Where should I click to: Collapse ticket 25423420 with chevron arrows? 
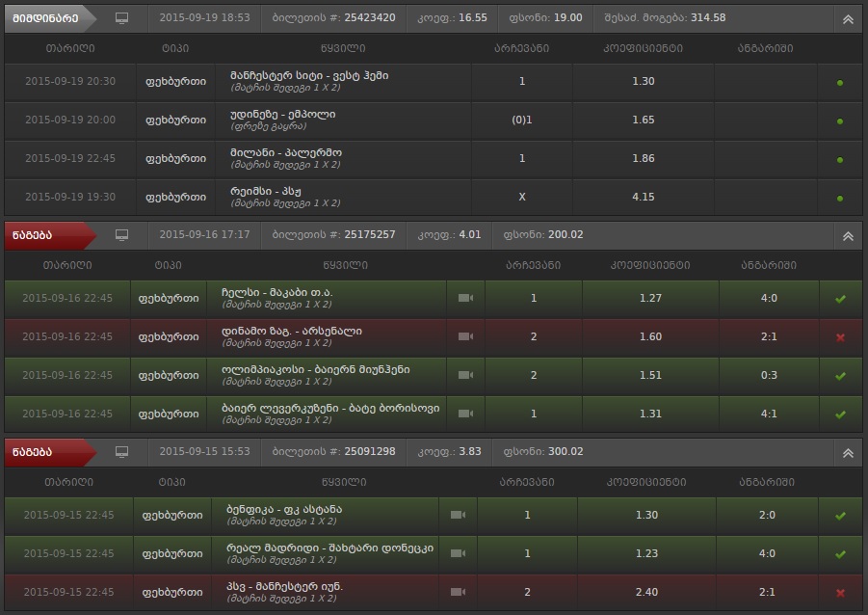[x=848, y=19]
